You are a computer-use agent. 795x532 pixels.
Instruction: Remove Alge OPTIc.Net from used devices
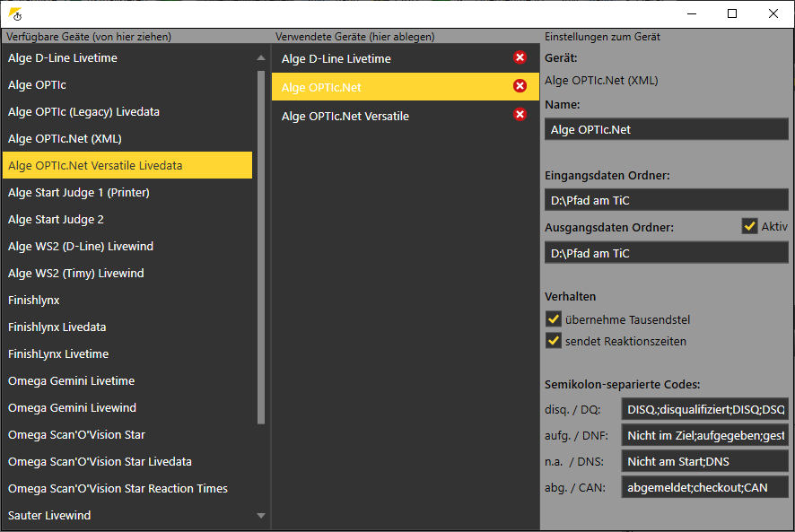(x=520, y=86)
